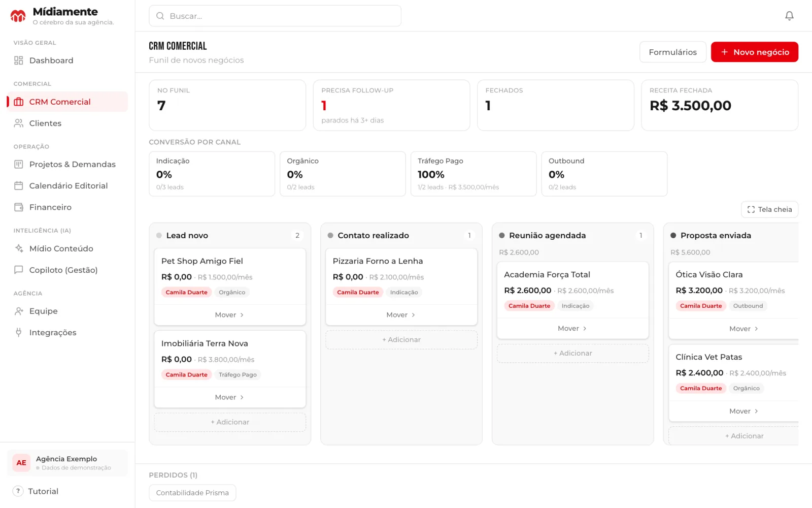
Task: Open the Formulários button
Action: click(673, 52)
